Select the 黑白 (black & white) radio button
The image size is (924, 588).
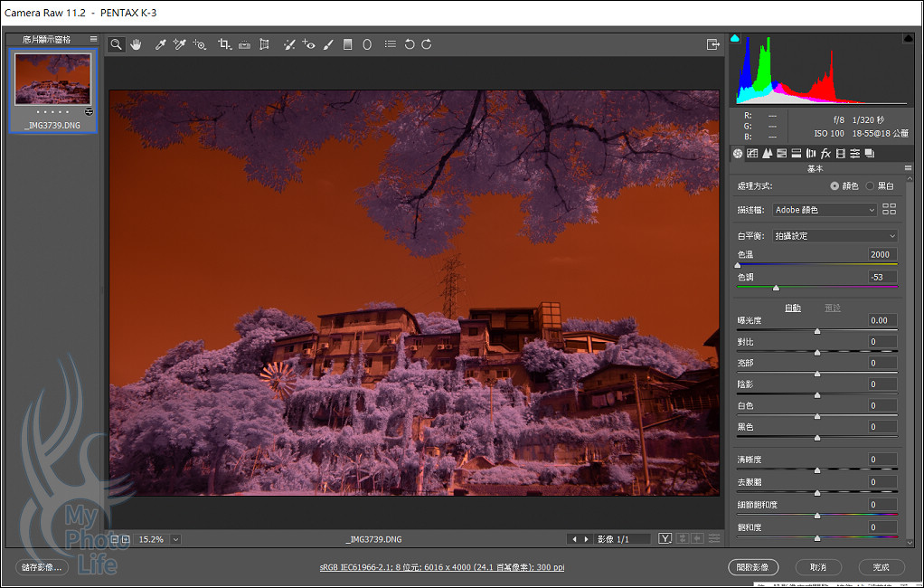[871, 185]
